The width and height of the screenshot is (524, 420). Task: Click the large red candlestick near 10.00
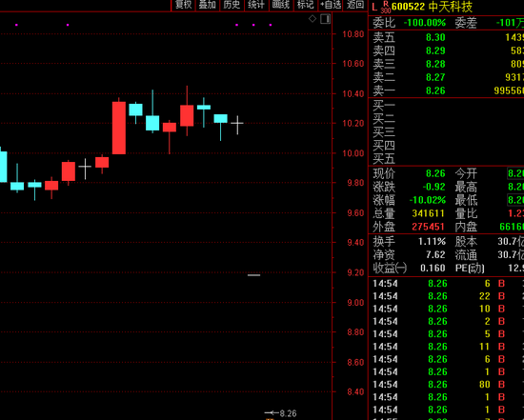pyautogui.click(x=119, y=128)
